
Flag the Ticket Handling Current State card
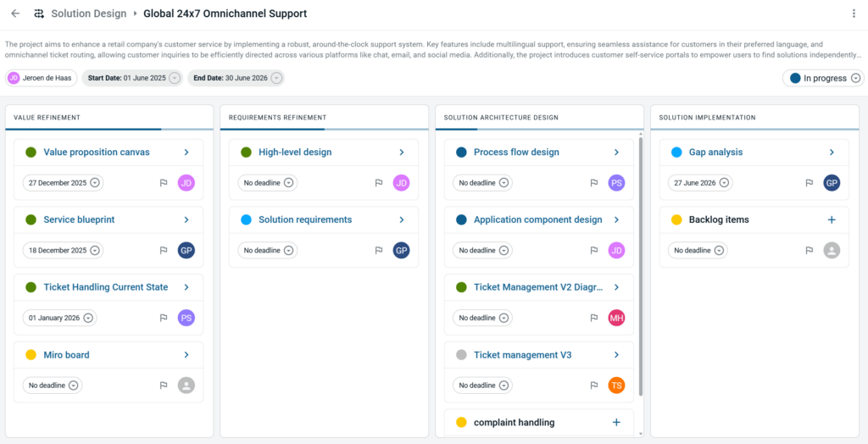pos(164,318)
